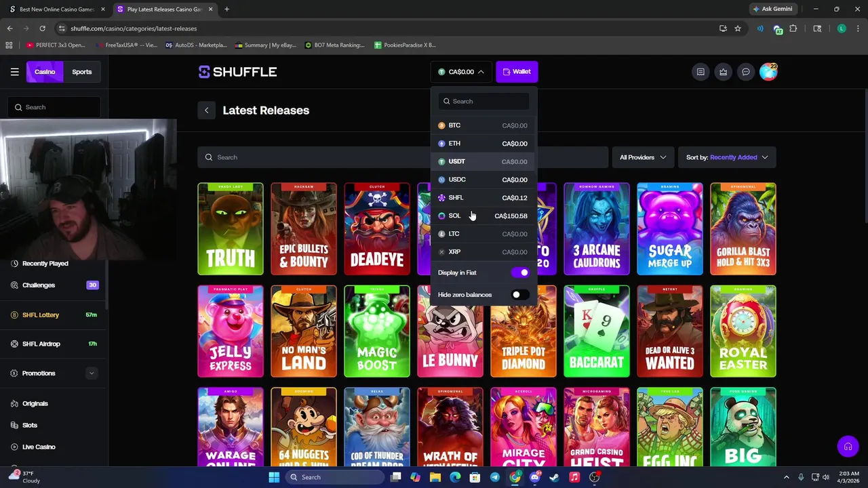Image resolution: width=868 pixels, height=488 pixels.
Task: Open Epic Bullets & Bounty game
Action: [304, 229]
